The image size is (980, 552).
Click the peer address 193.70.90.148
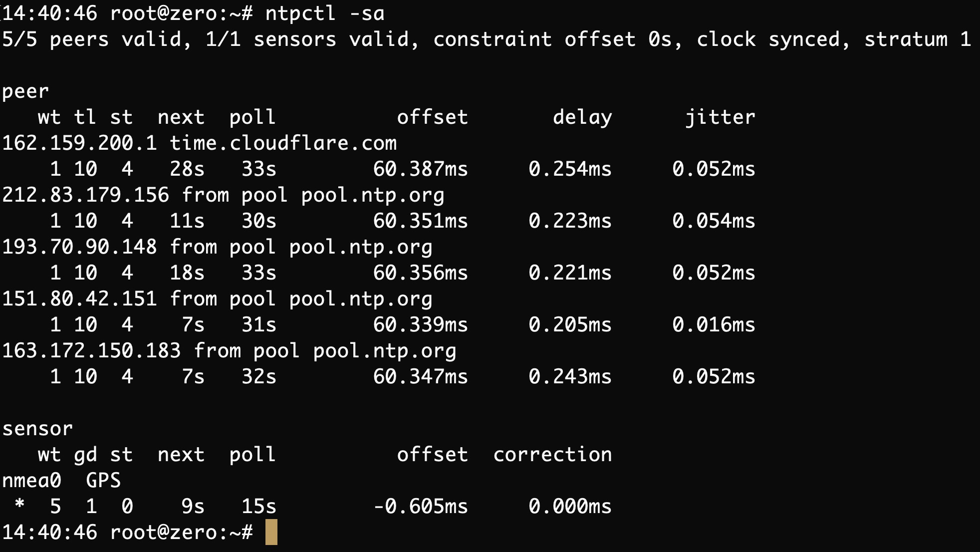coord(79,247)
